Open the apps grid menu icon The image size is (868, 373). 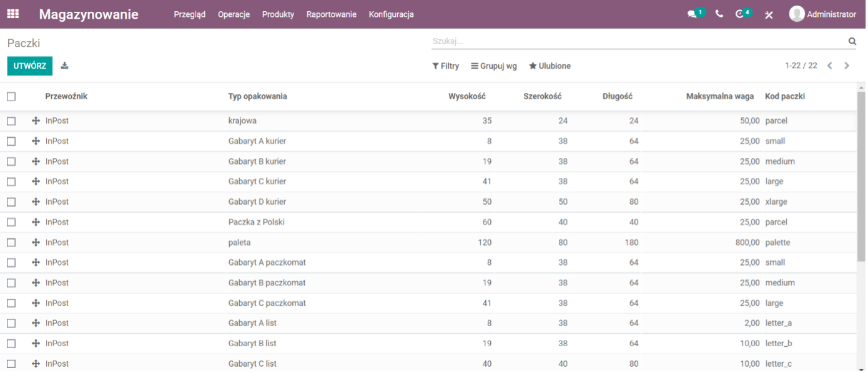pyautogui.click(x=12, y=14)
